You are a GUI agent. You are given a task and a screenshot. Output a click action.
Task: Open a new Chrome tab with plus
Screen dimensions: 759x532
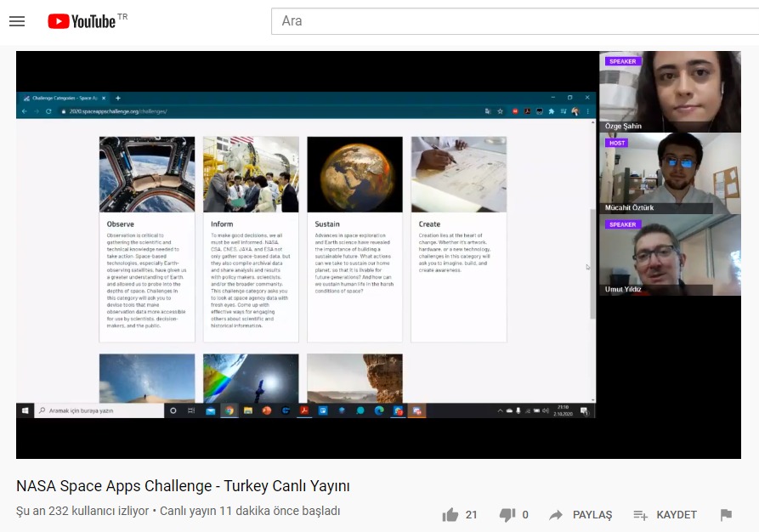click(117, 98)
